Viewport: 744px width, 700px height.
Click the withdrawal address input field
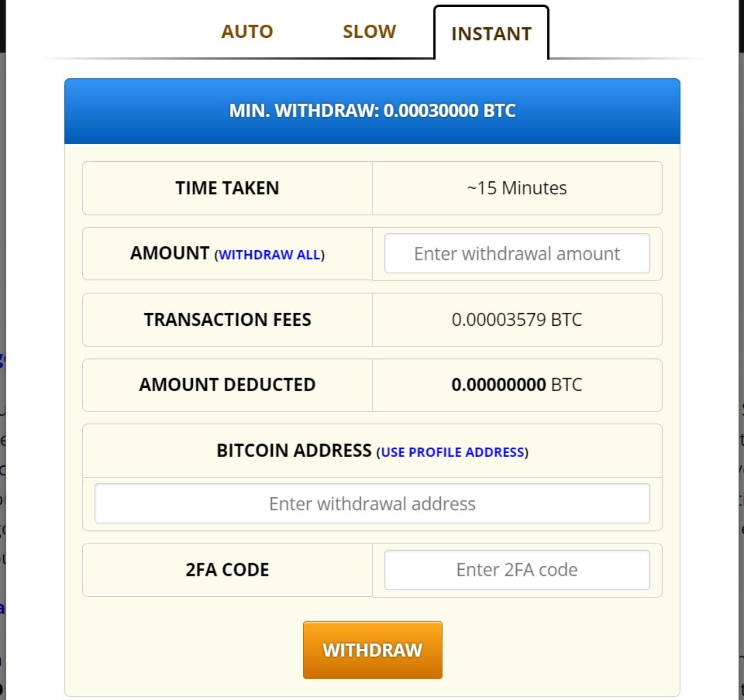click(372, 503)
